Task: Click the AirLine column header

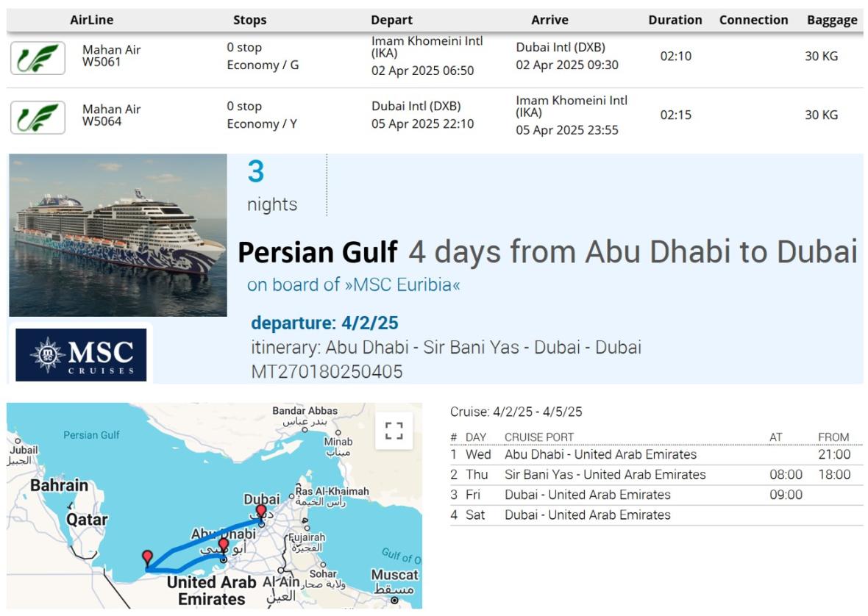Action: coord(92,21)
